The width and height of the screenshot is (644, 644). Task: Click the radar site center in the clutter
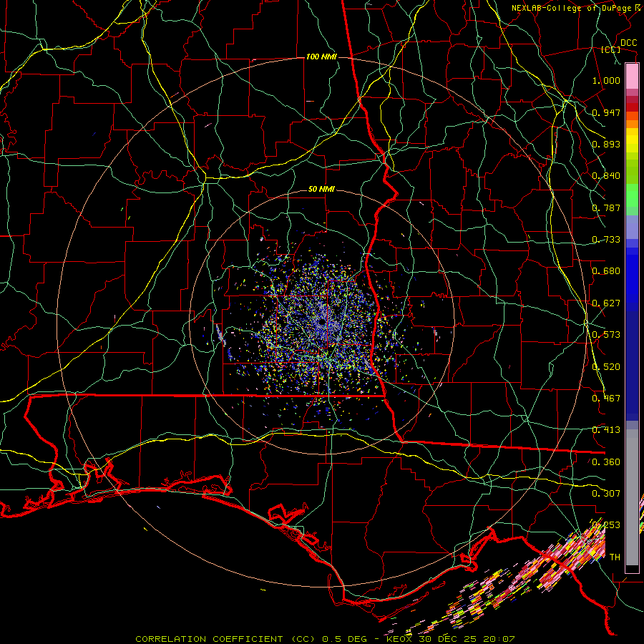(x=321, y=322)
